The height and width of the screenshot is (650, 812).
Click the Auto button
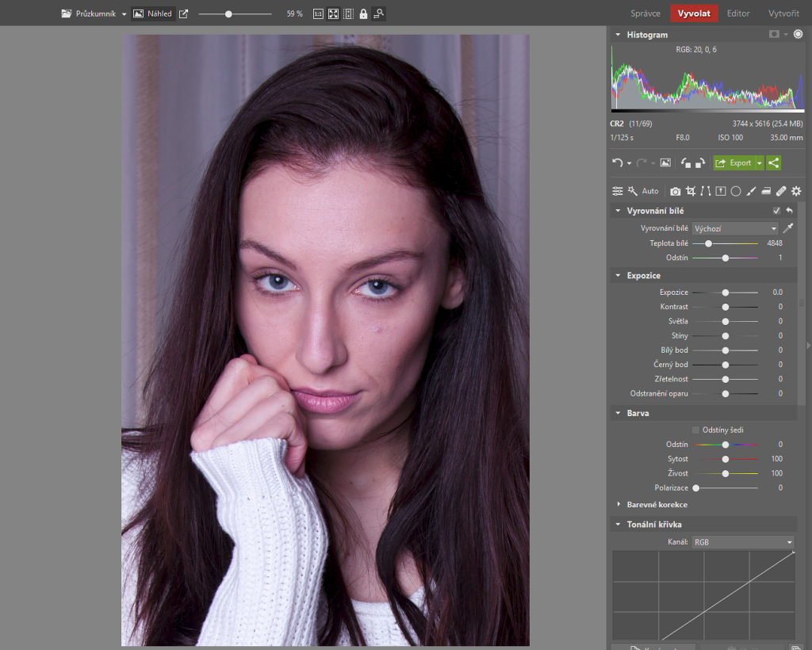coord(650,191)
